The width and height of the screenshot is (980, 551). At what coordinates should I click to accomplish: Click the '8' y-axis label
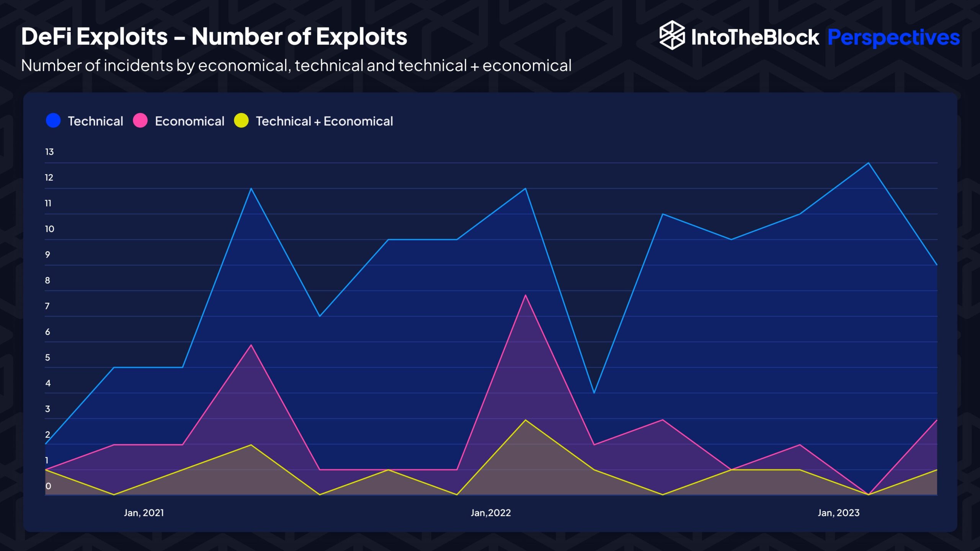pyautogui.click(x=47, y=280)
